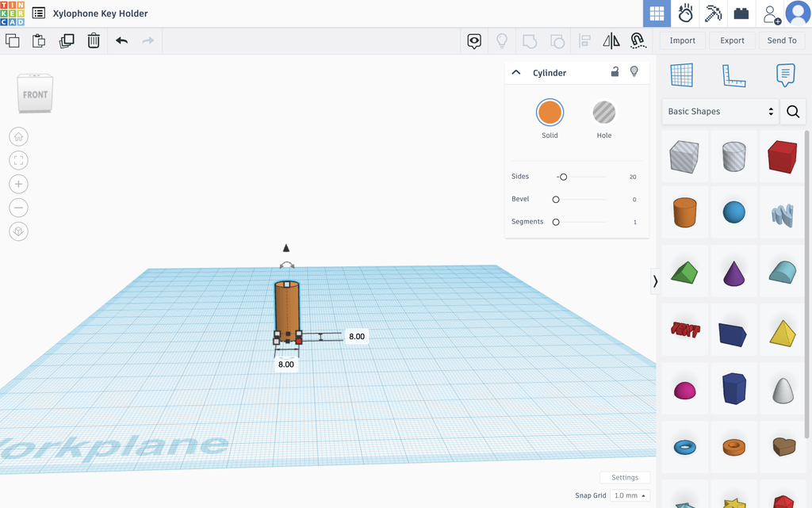Click the Copy tool icon
The image size is (812, 508).
point(13,40)
